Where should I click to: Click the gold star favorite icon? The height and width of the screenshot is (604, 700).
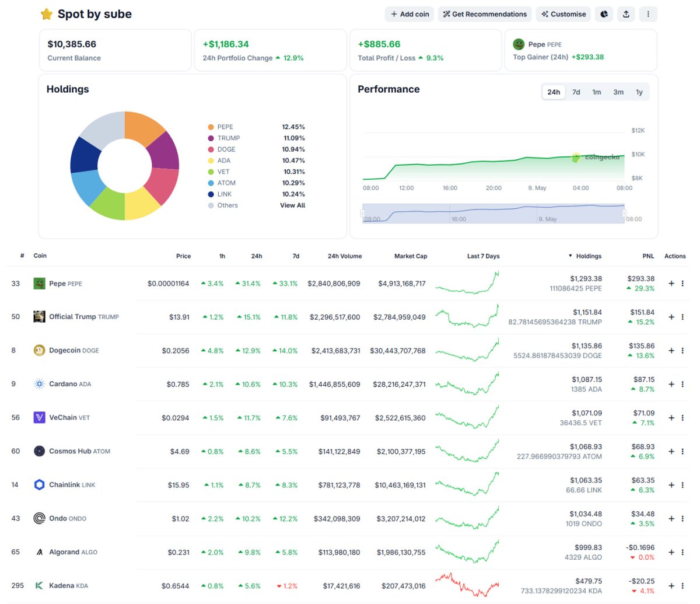click(47, 14)
